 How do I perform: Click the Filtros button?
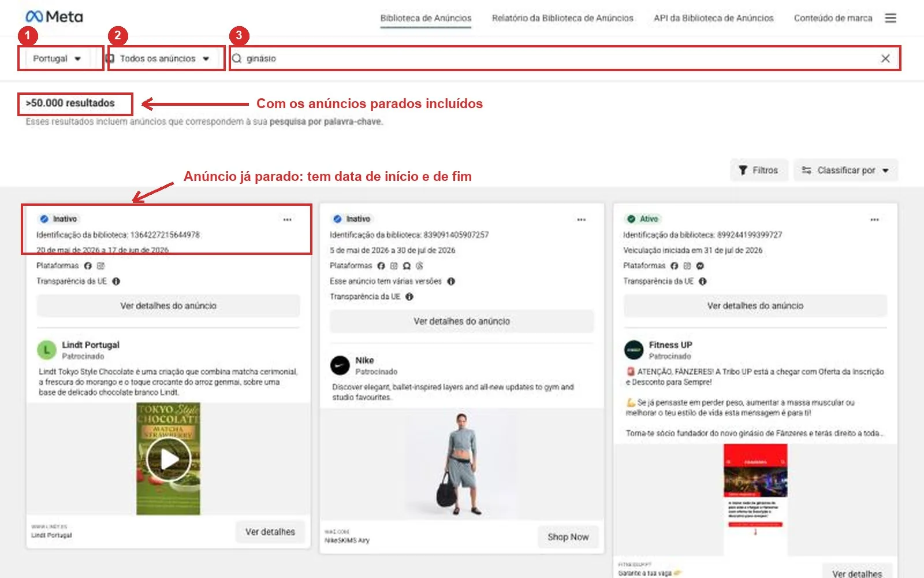[759, 171]
